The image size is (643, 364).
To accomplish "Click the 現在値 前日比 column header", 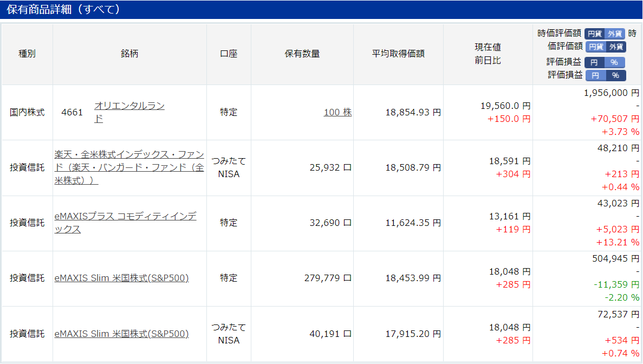I will pos(488,54).
